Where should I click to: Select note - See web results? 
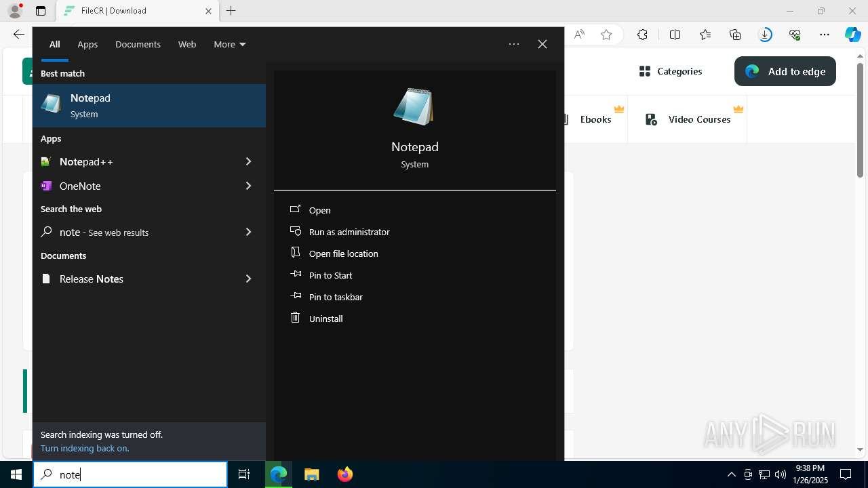[x=136, y=232]
